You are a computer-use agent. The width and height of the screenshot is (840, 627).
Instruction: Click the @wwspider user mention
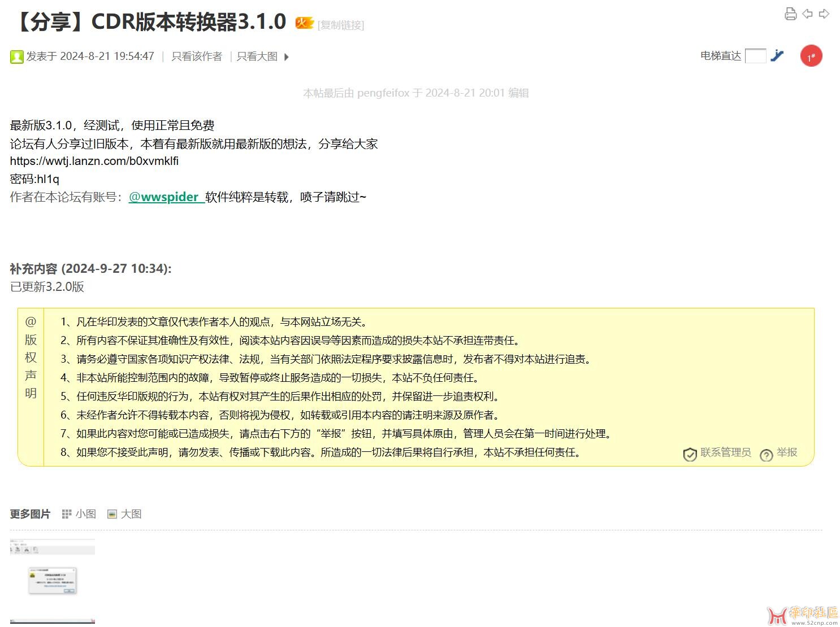[167, 197]
